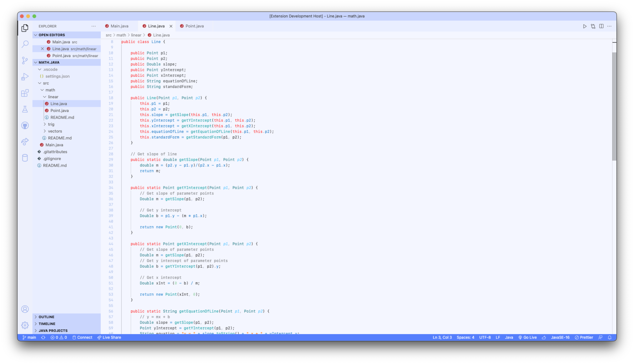Collapse the OPEN EDITORS section
Screen dimensions: 634x364
tap(51, 35)
